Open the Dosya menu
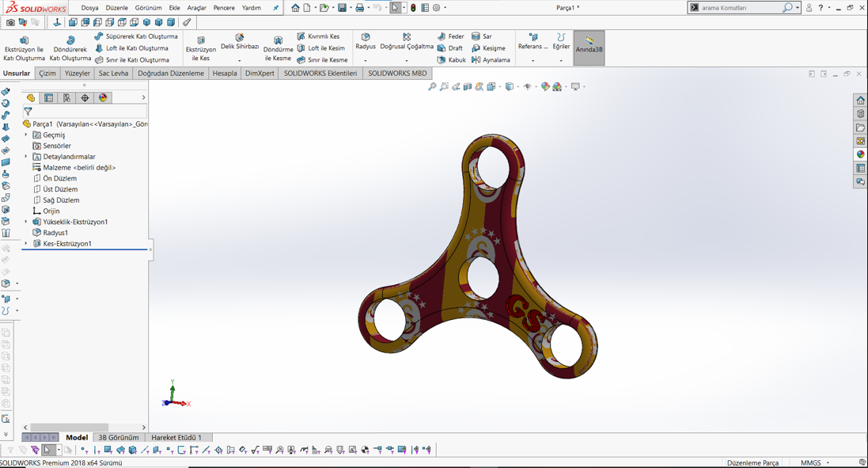This screenshot has height=468, width=868. pyautogui.click(x=89, y=8)
